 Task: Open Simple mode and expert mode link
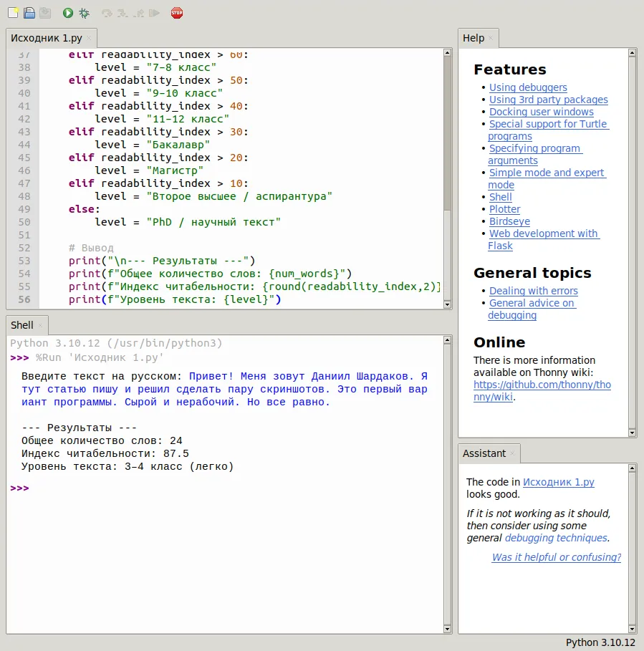pos(547,178)
